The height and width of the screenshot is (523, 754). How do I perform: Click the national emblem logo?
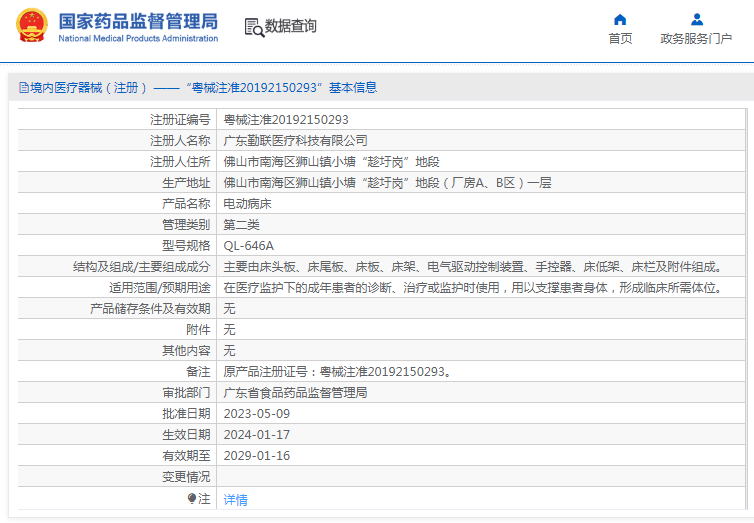(x=32, y=25)
